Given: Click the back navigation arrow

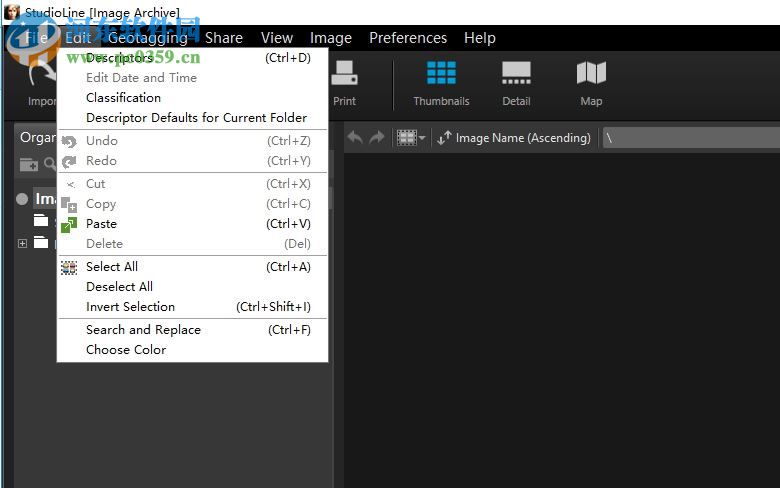Looking at the screenshot, I should 355,137.
